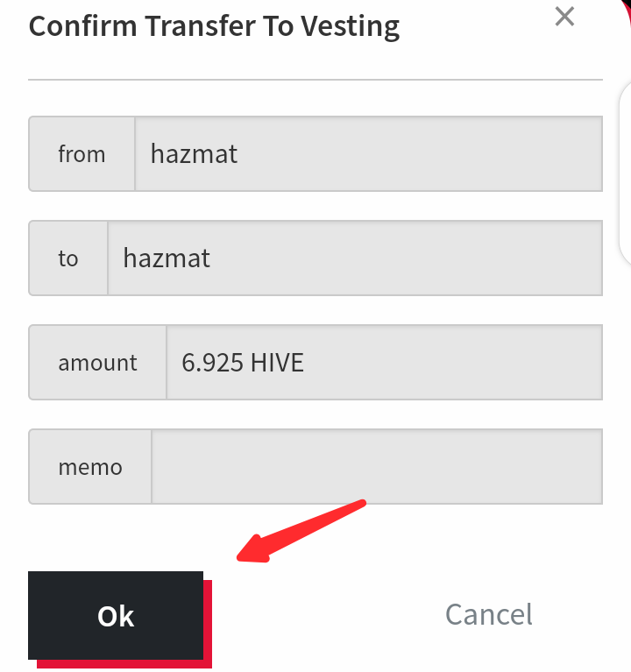Click the 'HIVE' currency text in amount
The width and height of the screenshot is (631, 672).
pyautogui.click(x=277, y=363)
